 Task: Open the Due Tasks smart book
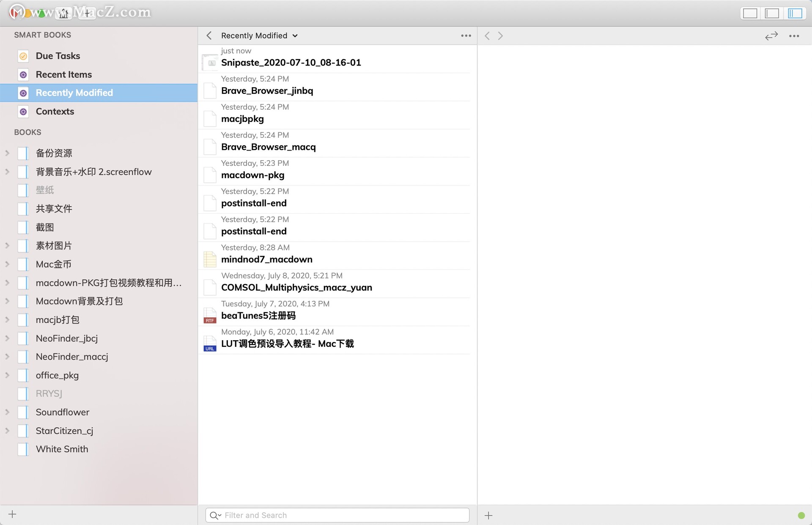(x=99, y=56)
